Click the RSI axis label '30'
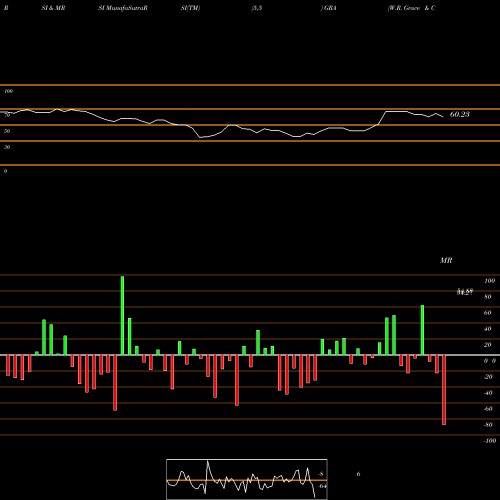 [x=7, y=147]
